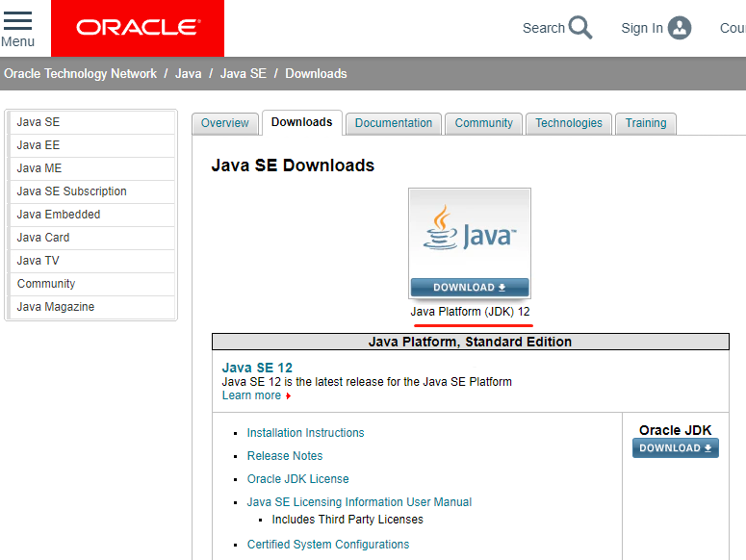Click Downloads breadcrumb link

tap(316, 74)
